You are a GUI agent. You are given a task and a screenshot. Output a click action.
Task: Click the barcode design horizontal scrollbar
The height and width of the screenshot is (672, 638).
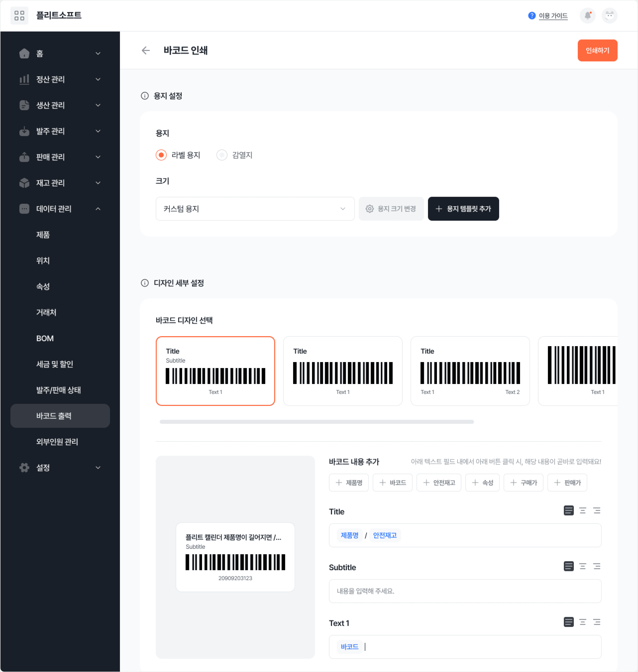pos(316,422)
